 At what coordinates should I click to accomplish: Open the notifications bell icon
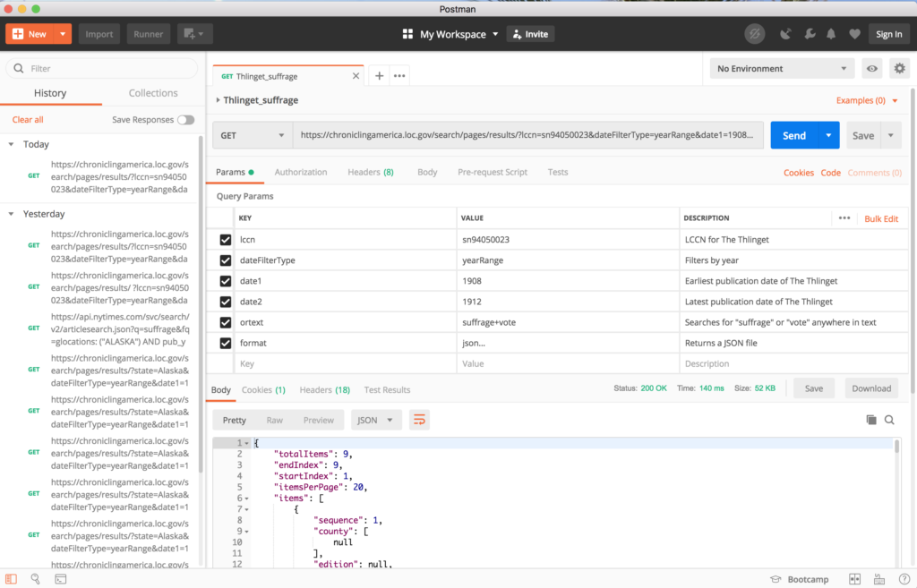[831, 34]
